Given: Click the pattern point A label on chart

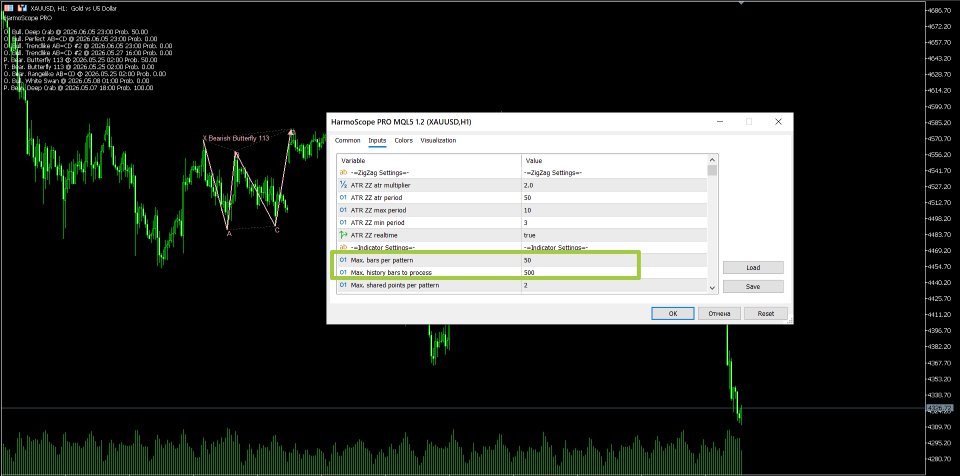Looking at the screenshot, I should (x=229, y=233).
